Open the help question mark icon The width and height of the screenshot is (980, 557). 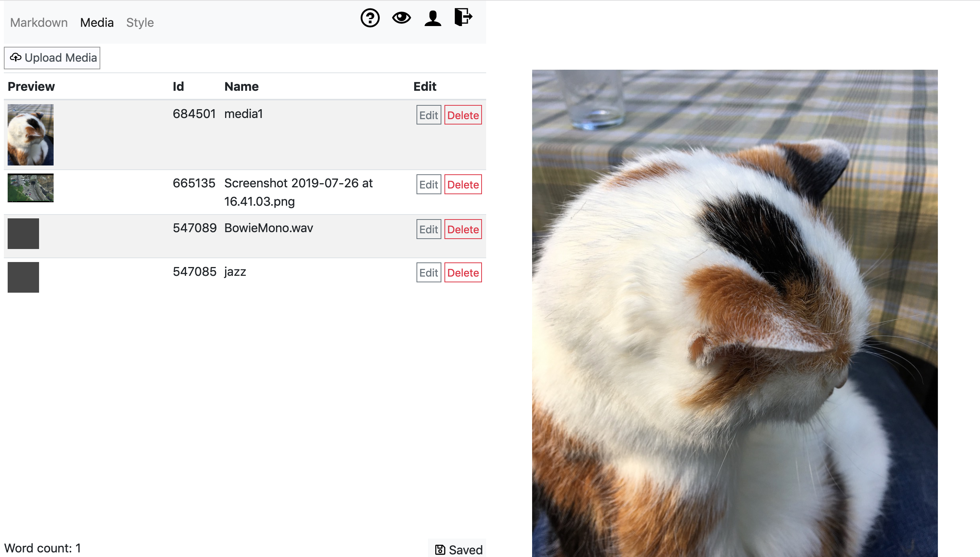tap(370, 18)
